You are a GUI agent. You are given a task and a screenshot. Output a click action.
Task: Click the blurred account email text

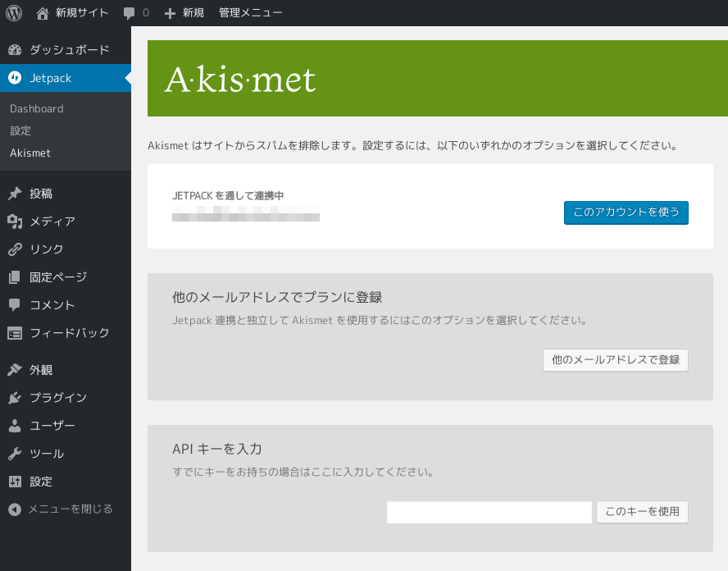tap(246, 214)
